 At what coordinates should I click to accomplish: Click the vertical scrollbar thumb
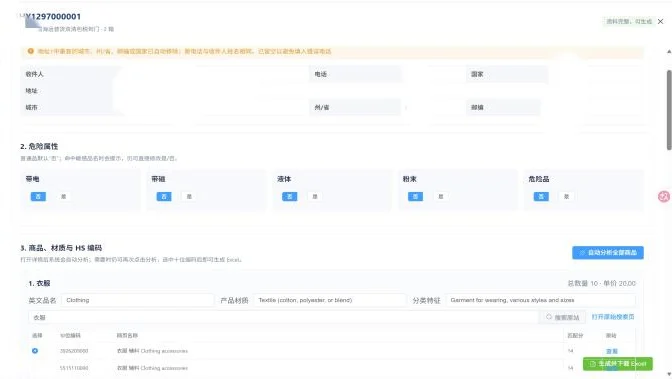pos(669,110)
